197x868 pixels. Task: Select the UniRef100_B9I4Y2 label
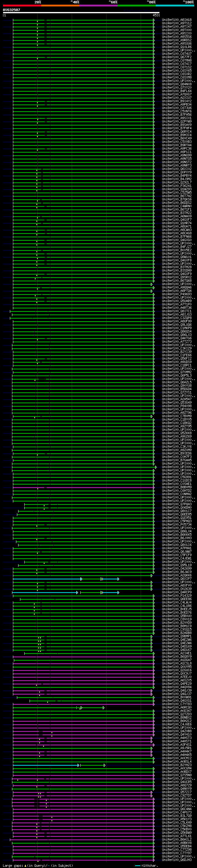coord(177,101)
